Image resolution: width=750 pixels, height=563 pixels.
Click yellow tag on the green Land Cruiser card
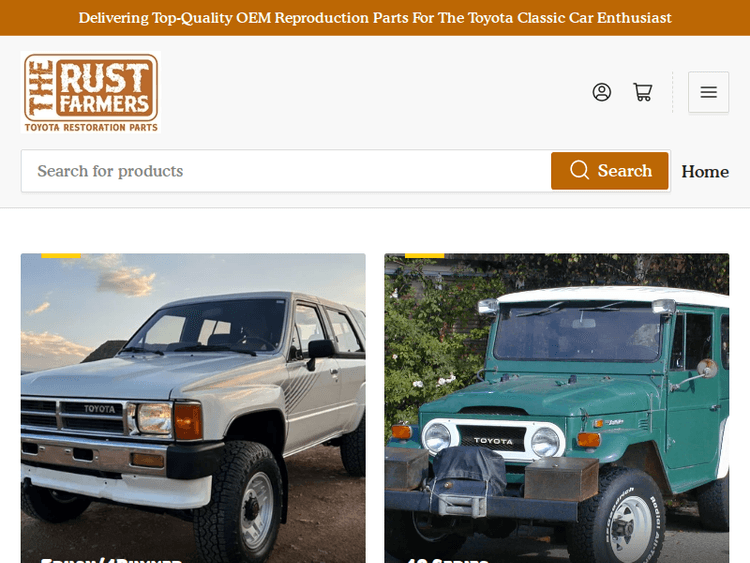tap(424, 255)
